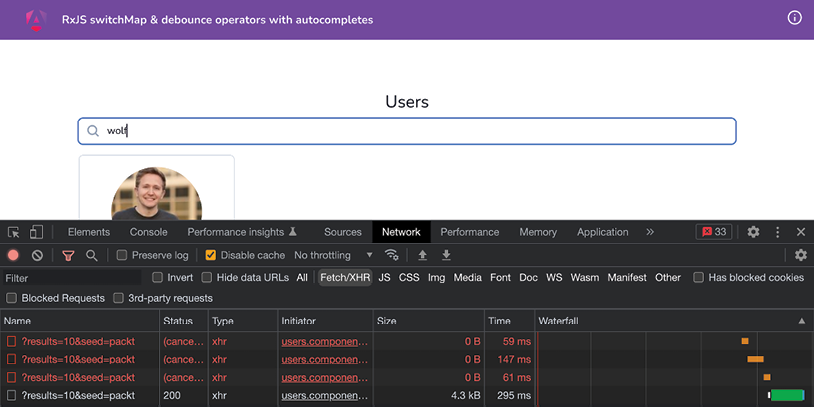Uncheck Disable cache checkbox
Viewport: 814px width, 407px height.
point(210,255)
